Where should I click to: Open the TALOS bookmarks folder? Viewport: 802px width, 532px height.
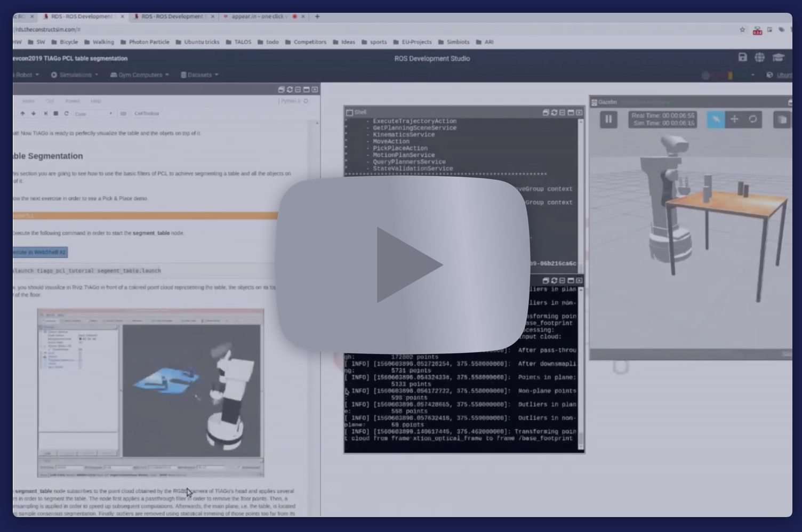(x=238, y=42)
